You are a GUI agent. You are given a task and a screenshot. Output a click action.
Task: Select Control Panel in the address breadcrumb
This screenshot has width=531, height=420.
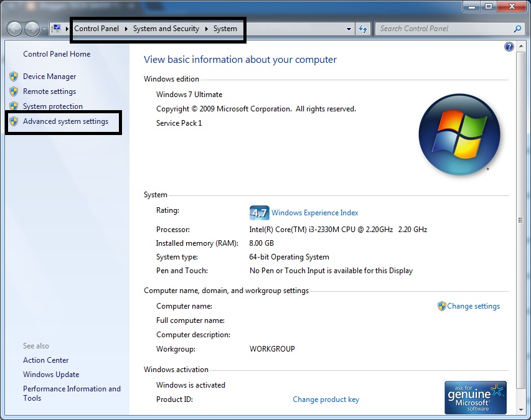(96, 29)
